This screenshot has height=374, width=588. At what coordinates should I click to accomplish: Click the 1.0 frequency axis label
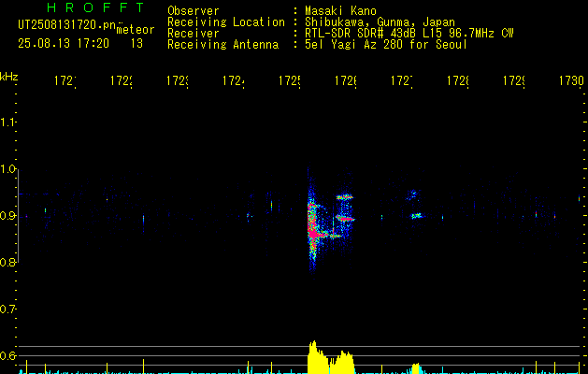(7, 169)
